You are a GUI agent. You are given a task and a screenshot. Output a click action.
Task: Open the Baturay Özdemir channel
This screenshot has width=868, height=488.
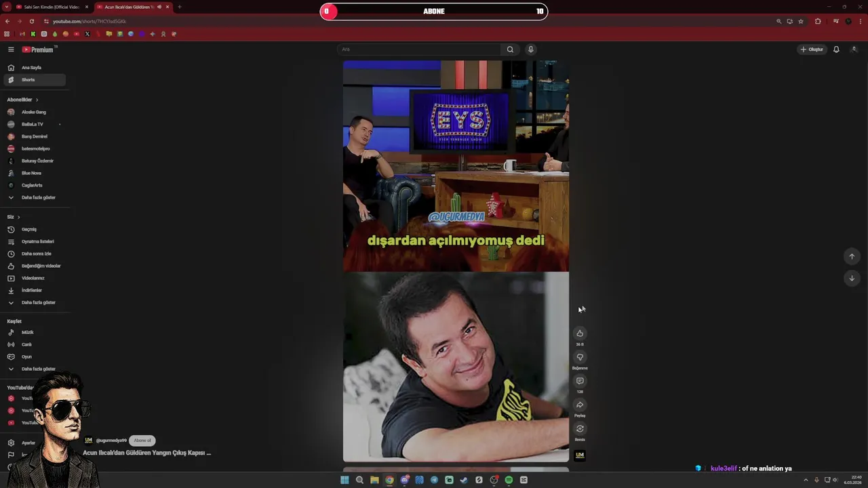[34, 161]
